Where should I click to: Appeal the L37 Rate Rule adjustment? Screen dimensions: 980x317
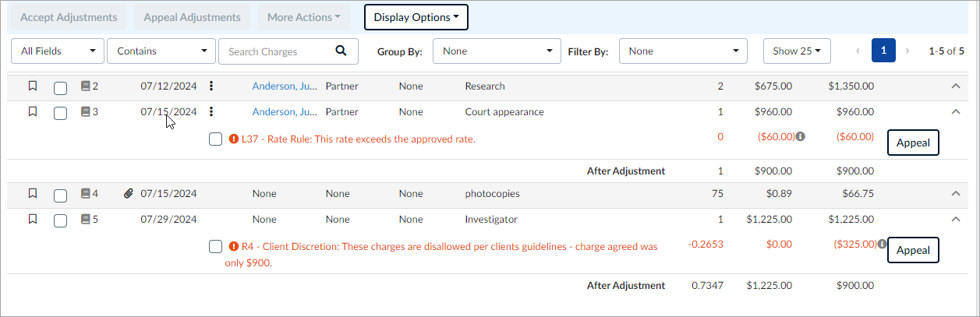913,143
